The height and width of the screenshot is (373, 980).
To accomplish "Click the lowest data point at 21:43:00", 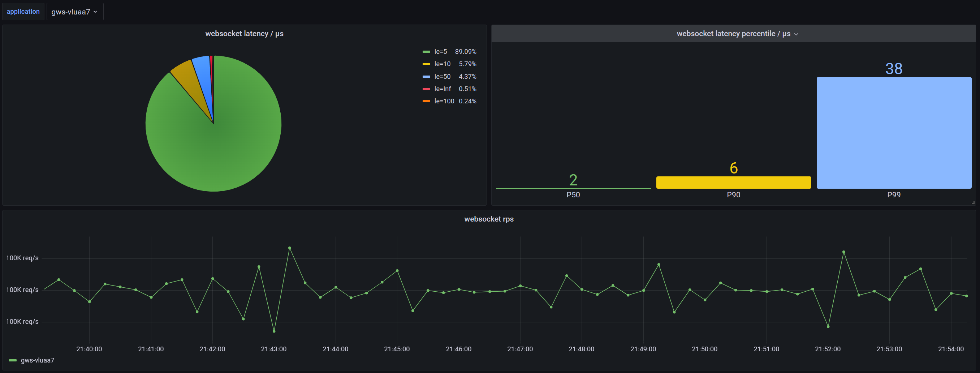I will click(274, 331).
